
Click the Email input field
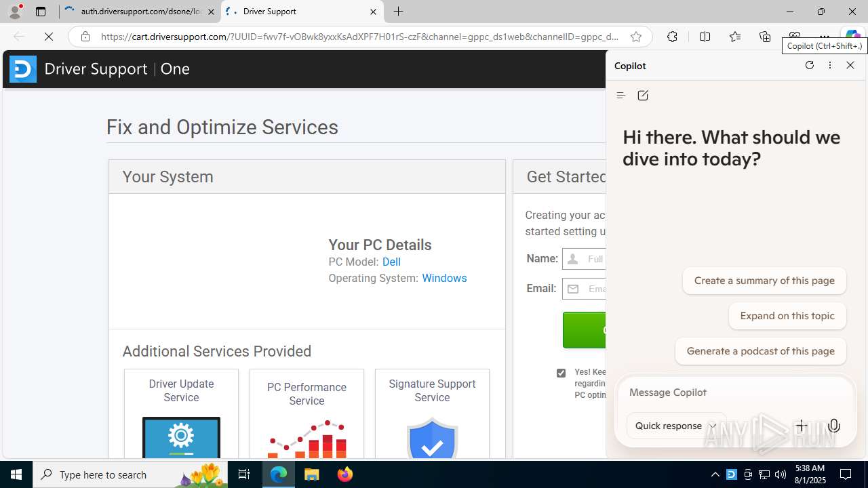(x=585, y=289)
